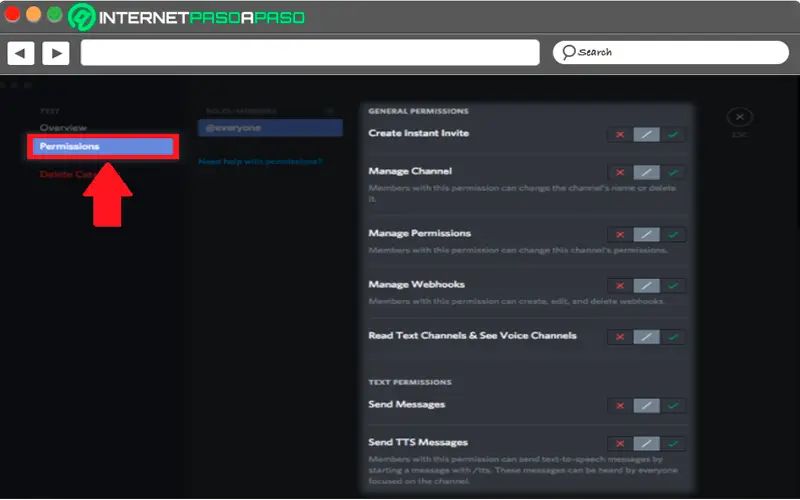Screen dimensions: 800x500
Task: Add a role using the plus icon beside Roles/Members
Action: pos(330,111)
